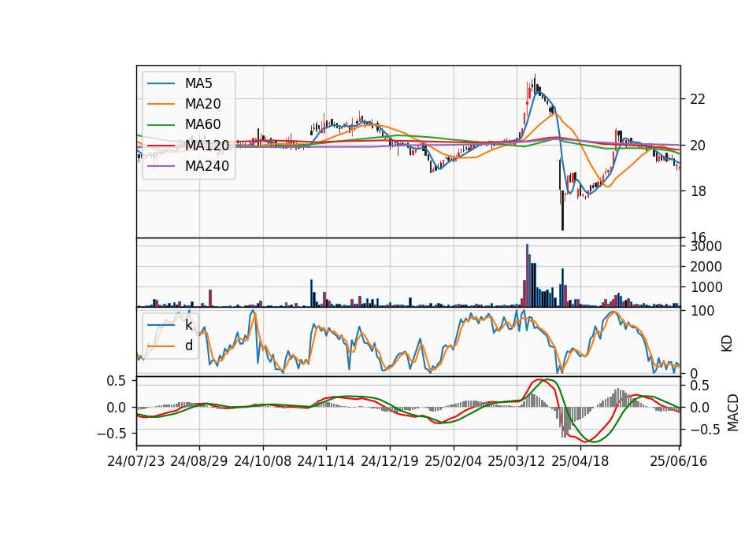The height and width of the screenshot is (543, 756).
Task: Click the 24/10/08 date tick label
Action: click(x=263, y=461)
